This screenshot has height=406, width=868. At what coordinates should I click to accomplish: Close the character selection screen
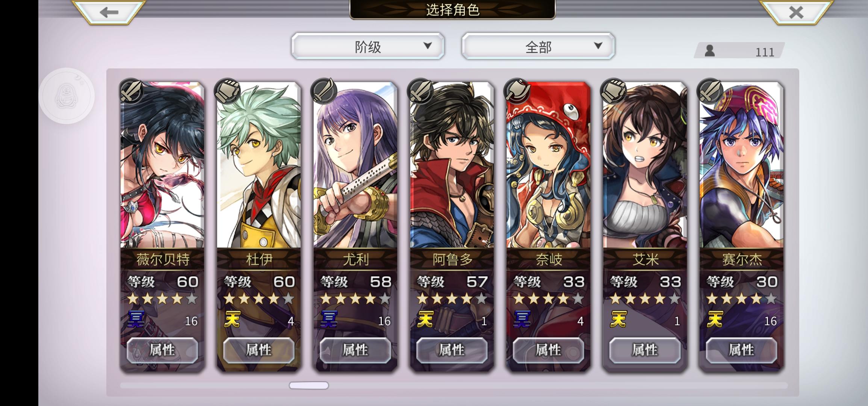pos(796,12)
